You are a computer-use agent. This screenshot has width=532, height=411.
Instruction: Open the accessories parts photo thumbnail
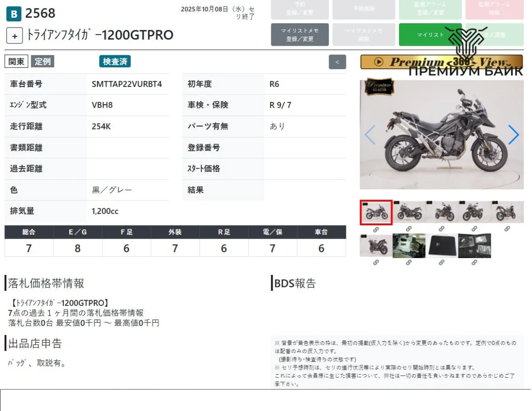(x=474, y=246)
